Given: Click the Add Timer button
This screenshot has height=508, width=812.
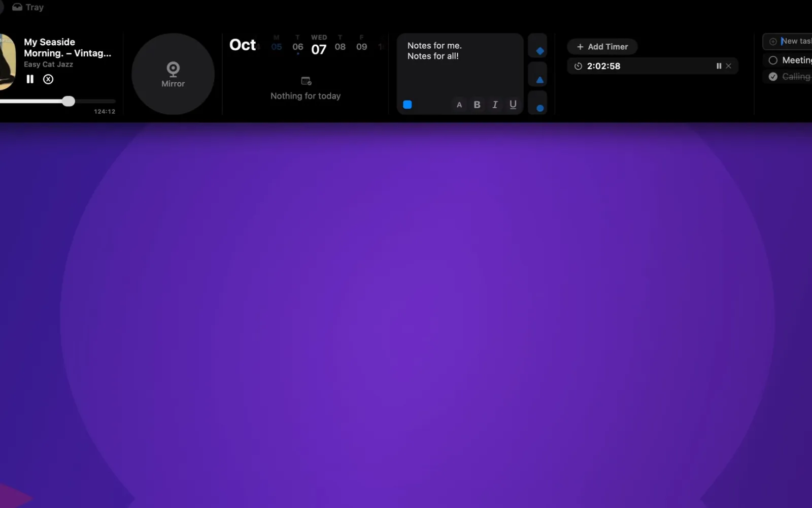Looking at the screenshot, I should pyautogui.click(x=602, y=47).
